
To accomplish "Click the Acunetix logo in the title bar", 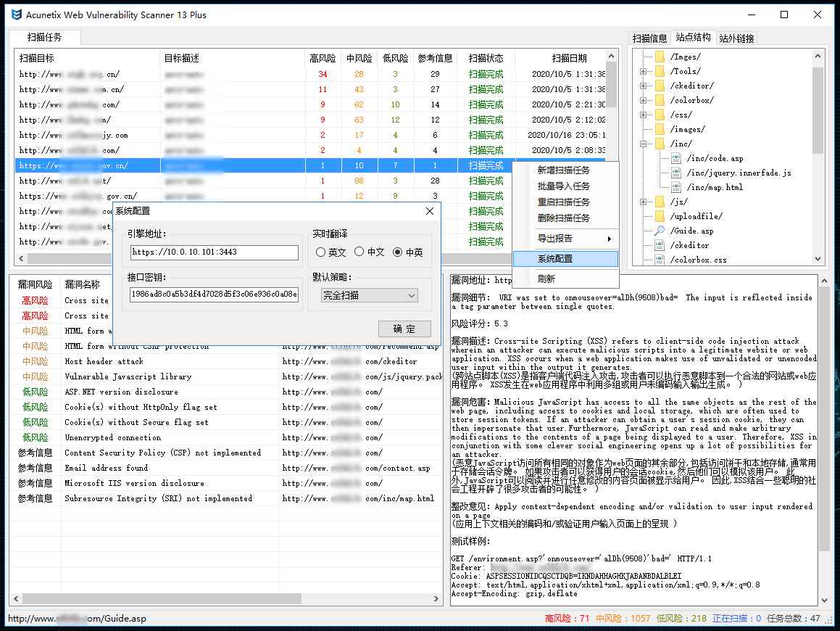I will coord(15,14).
